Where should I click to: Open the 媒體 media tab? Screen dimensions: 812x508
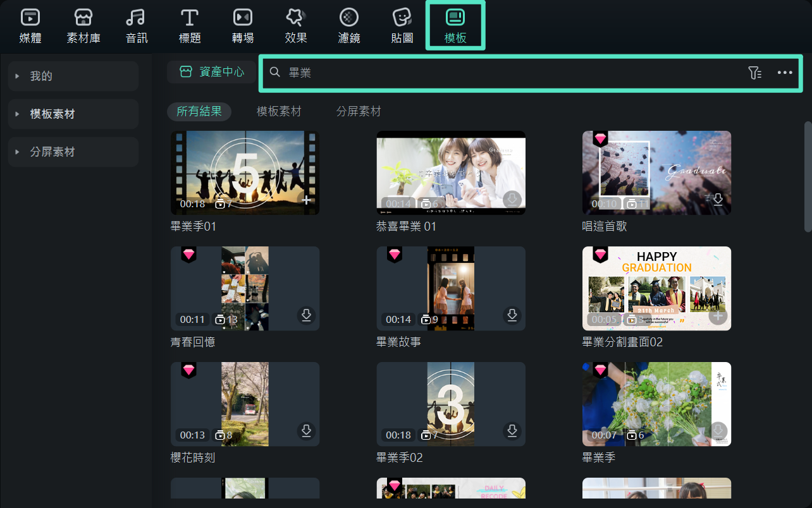pyautogui.click(x=30, y=27)
